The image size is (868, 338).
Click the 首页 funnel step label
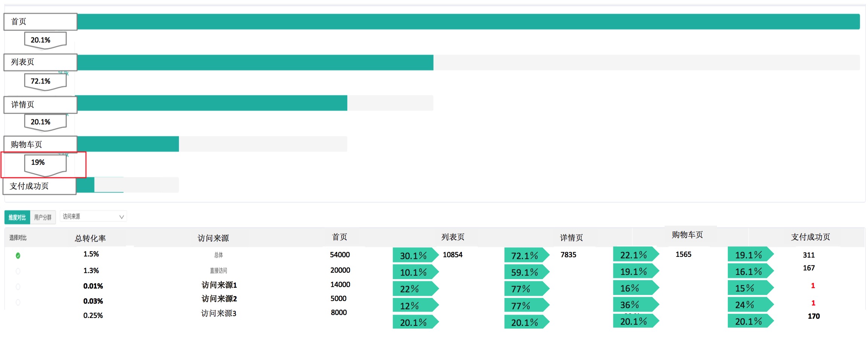coord(40,22)
